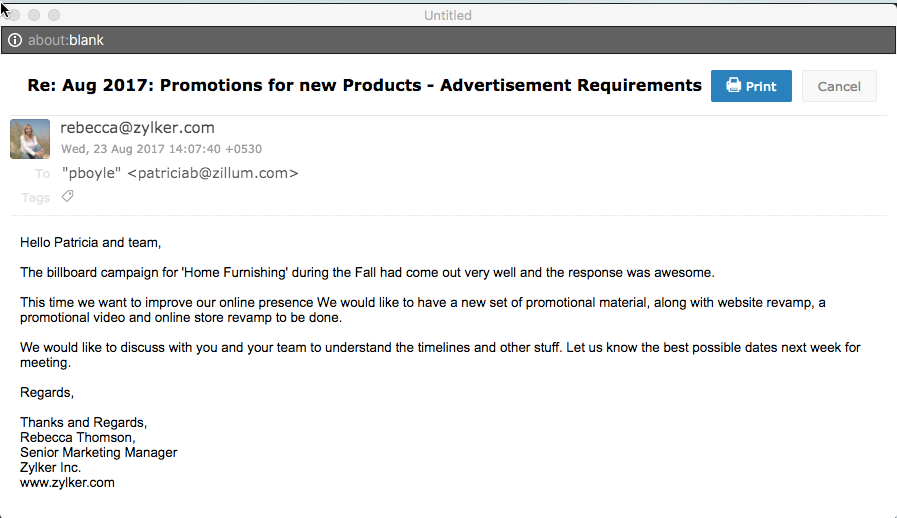Image resolution: width=897 pixels, height=518 pixels.
Task: Click the 'Untitled' window title
Action: 447,15
